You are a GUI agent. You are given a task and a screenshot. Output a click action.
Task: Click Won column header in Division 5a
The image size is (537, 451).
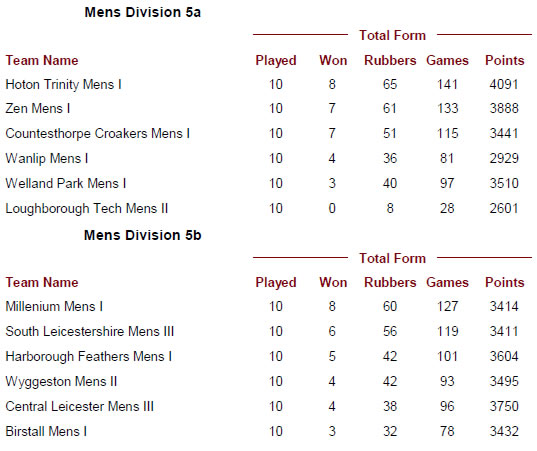pos(333,61)
